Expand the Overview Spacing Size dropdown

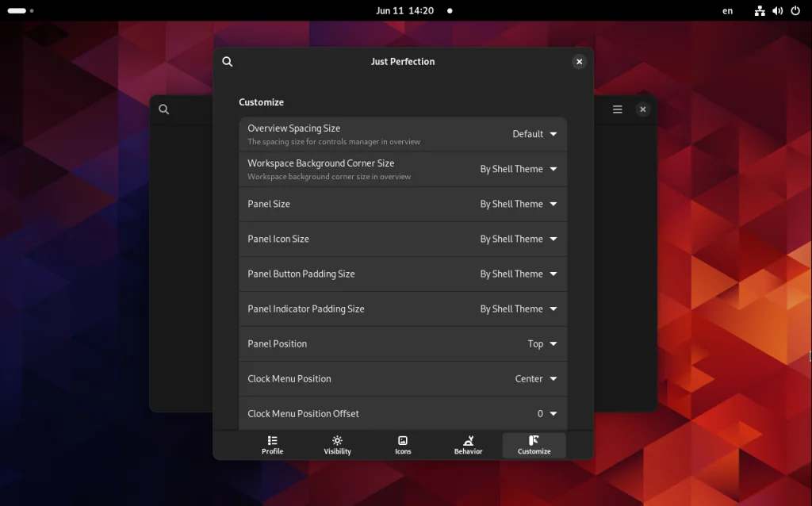(x=534, y=134)
